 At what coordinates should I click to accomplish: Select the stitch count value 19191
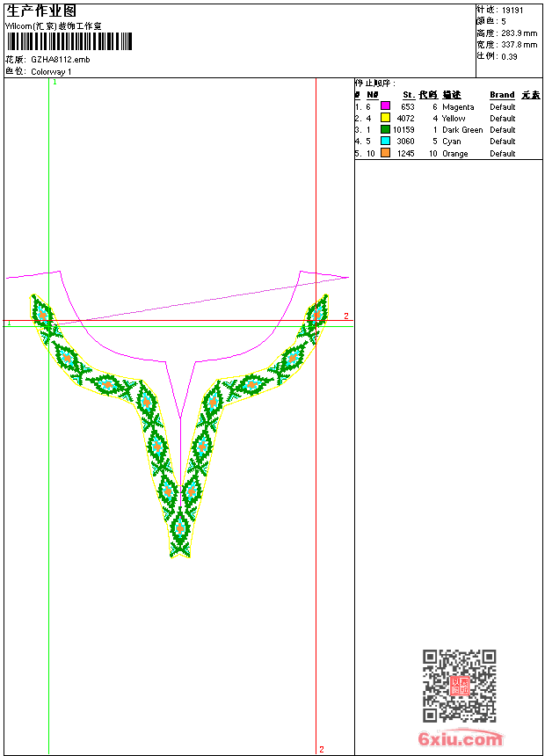tap(512, 11)
